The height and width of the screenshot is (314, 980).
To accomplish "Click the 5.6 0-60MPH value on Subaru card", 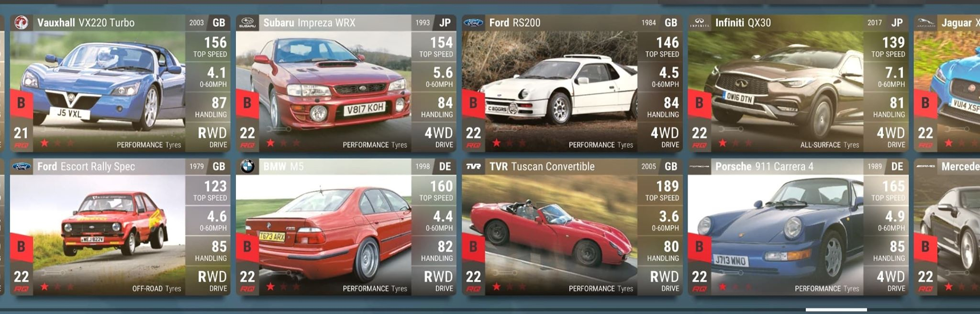I will click(443, 73).
